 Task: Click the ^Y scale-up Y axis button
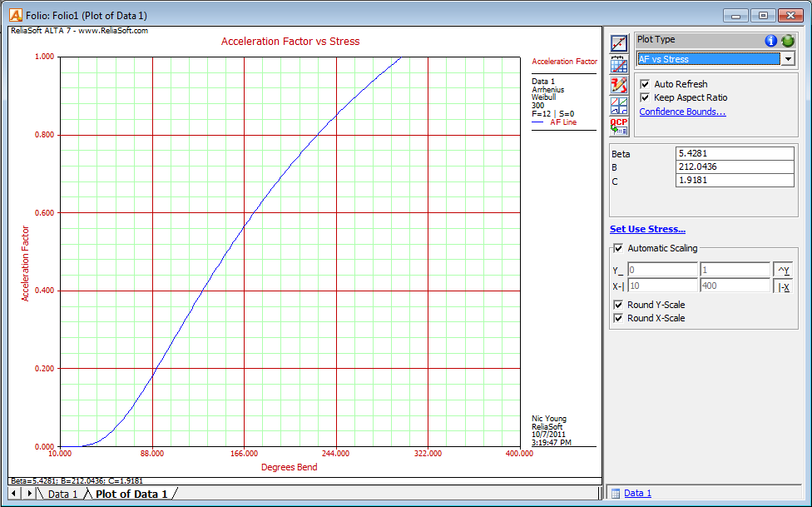coord(783,270)
